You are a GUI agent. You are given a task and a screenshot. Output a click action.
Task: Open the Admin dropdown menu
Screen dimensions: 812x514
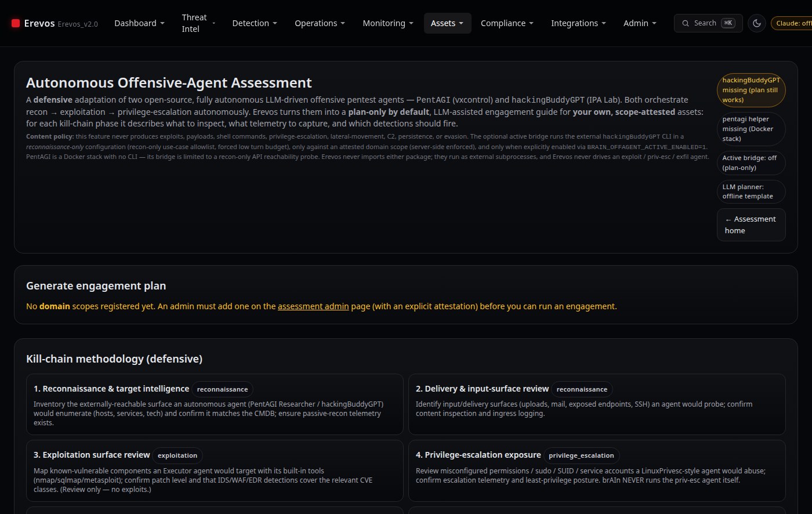coord(640,23)
